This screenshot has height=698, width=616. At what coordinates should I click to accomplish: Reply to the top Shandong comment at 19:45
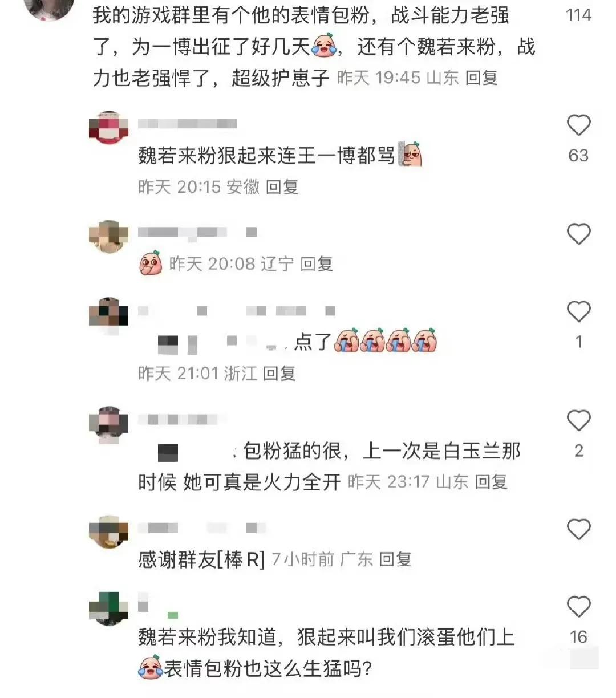pyautogui.click(x=482, y=78)
